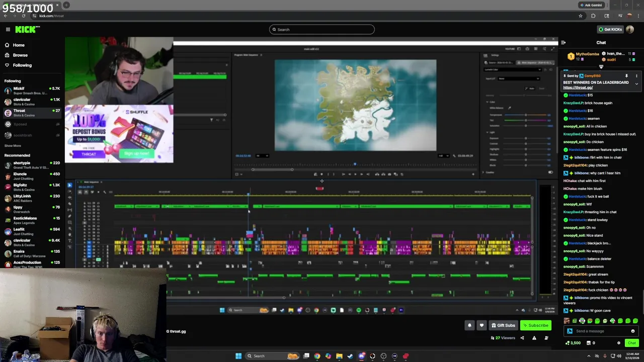
Task: Open taskbar clock showing 12:46 AM
Action: tap(632, 356)
